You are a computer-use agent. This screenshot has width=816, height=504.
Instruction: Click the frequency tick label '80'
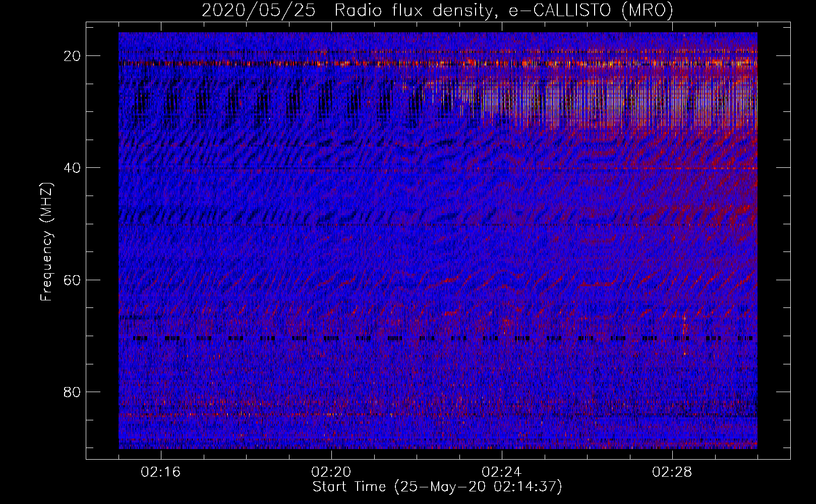(x=73, y=392)
